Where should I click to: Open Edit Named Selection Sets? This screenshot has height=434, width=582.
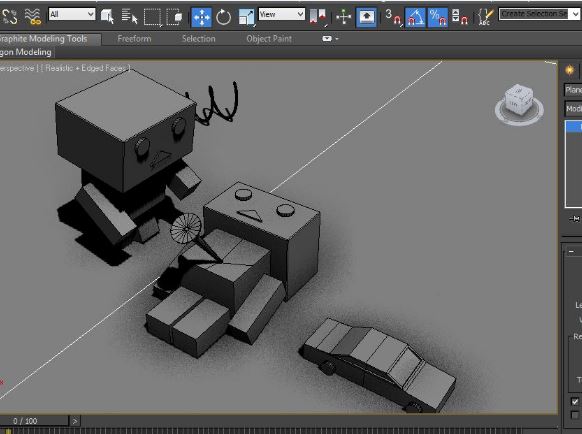point(485,17)
